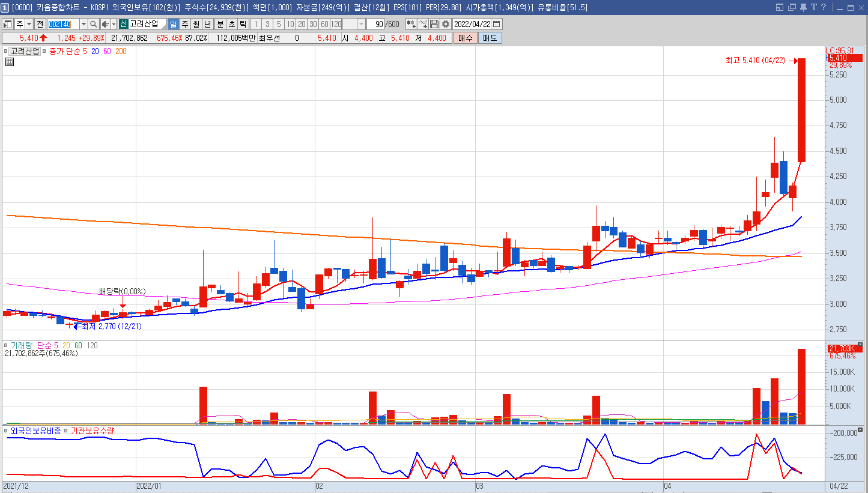Click the stock code input 002140

pyautogui.click(x=63, y=24)
